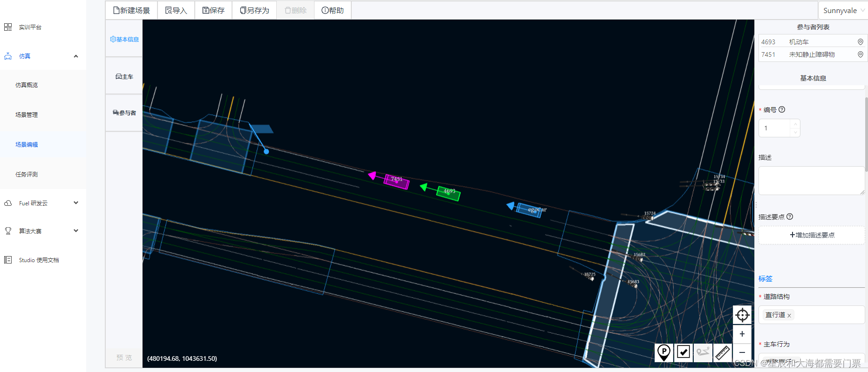Select the ruler measurement tool
This screenshot has width=868, height=372.
(x=723, y=352)
